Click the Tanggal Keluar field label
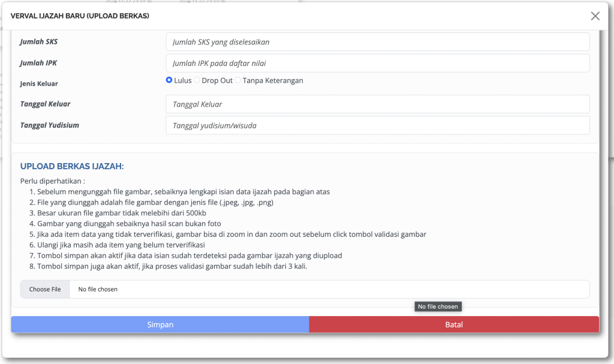Image resolution: width=614 pixels, height=364 pixels. click(46, 104)
